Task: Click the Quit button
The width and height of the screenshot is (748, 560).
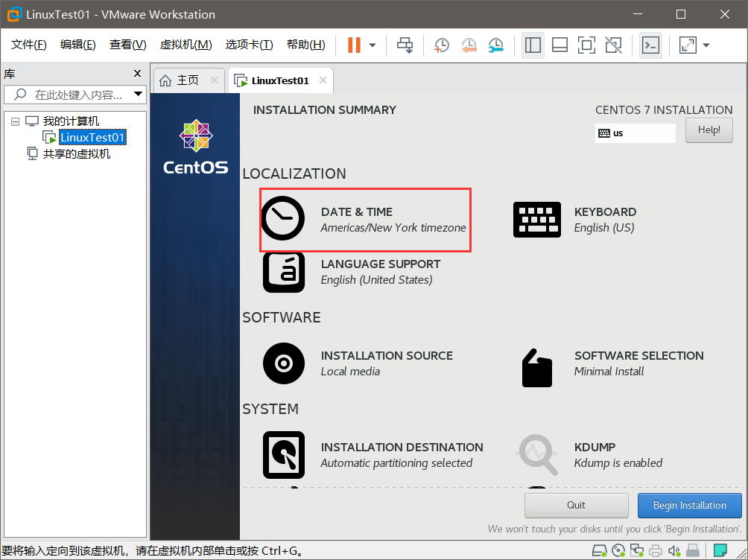Action: click(576, 505)
